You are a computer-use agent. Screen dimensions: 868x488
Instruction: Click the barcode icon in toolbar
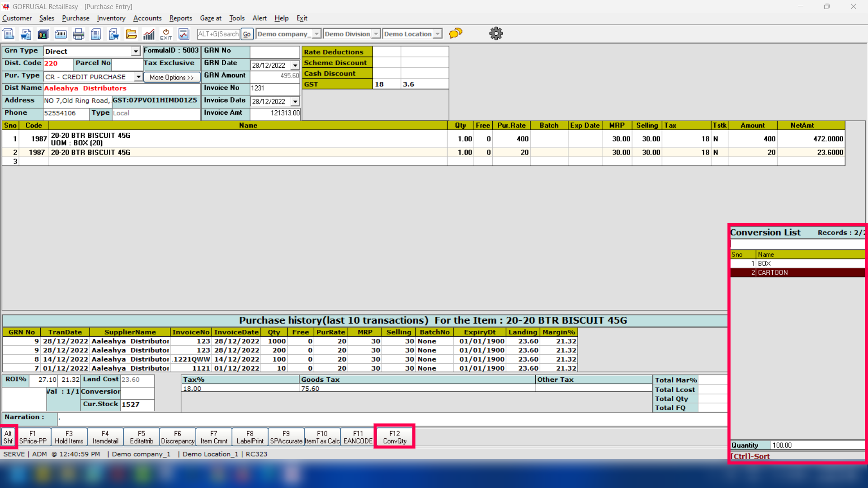pyautogui.click(x=61, y=34)
